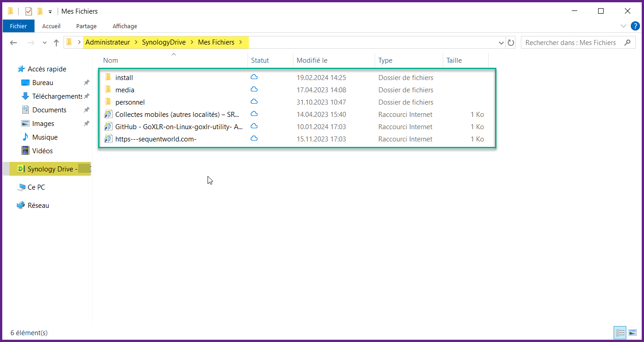Click cloud status icon for install folder
The width and height of the screenshot is (644, 342).
click(254, 77)
